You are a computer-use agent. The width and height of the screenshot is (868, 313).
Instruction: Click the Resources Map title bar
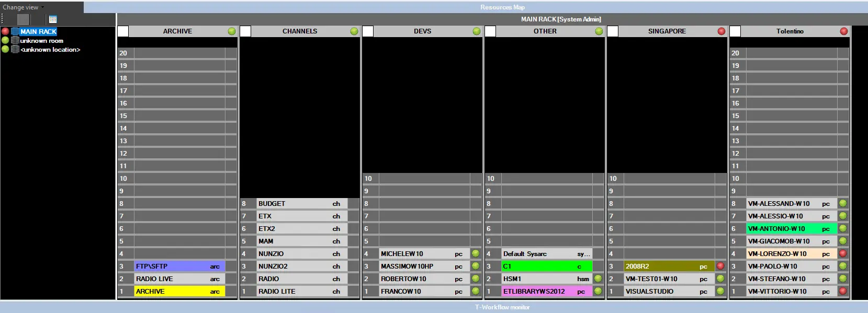click(x=502, y=7)
